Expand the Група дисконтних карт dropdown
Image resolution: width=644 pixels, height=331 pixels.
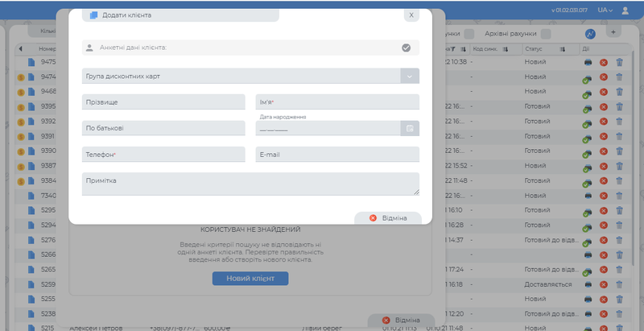[410, 76]
